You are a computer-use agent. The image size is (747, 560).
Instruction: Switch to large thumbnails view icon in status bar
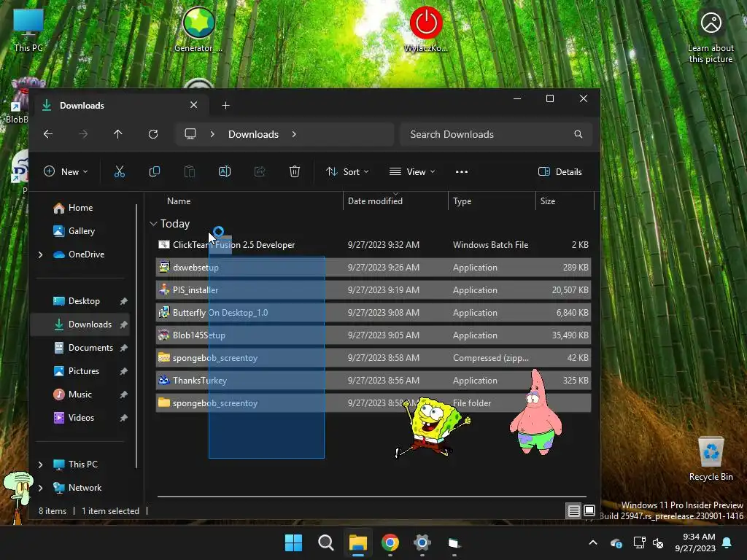coord(589,511)
